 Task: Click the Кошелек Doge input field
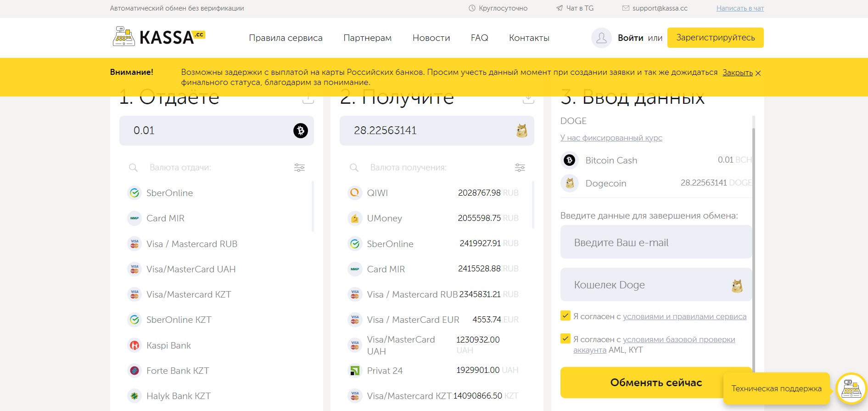click(x=656, y=285)
